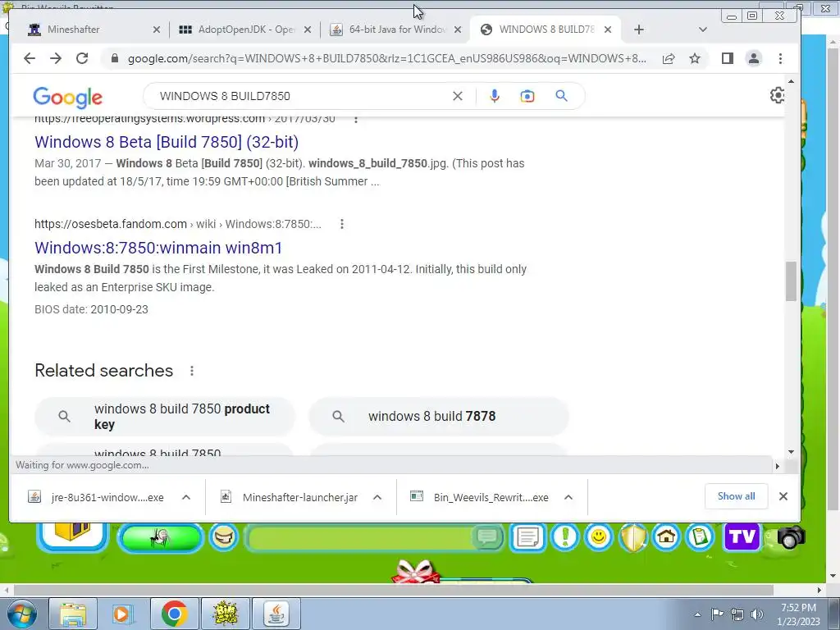The width and height of the screenshot is (840, 630).
Task: Expand options for Bin_Weevils_Rewrit exe download
Action: [x=568, y=497]
